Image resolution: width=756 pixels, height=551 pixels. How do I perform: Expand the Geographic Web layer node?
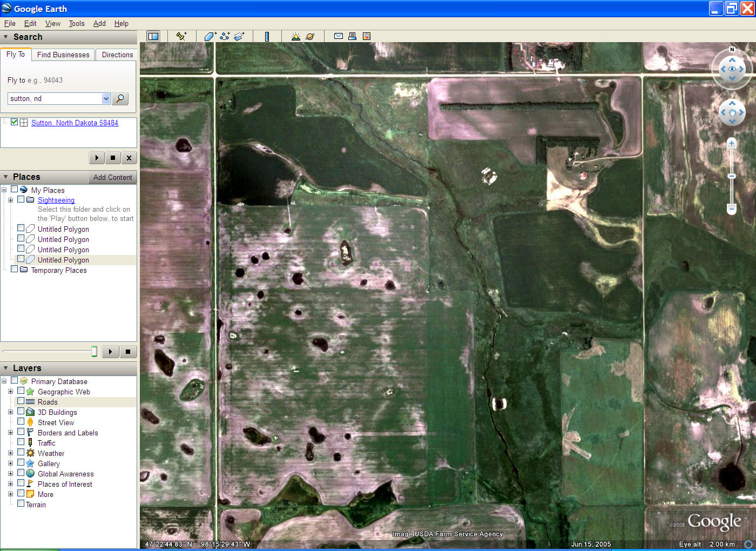coord(10,392)
